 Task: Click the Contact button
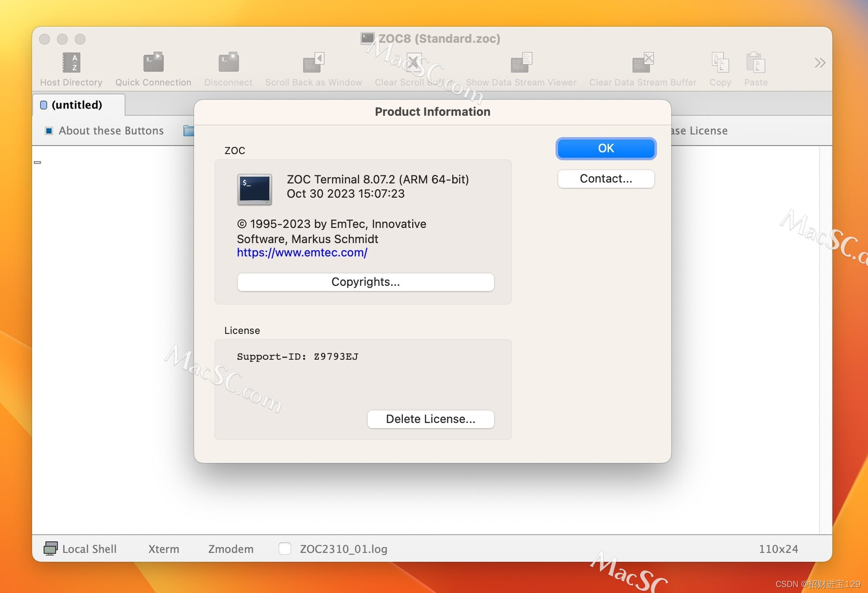coord(605,178)
